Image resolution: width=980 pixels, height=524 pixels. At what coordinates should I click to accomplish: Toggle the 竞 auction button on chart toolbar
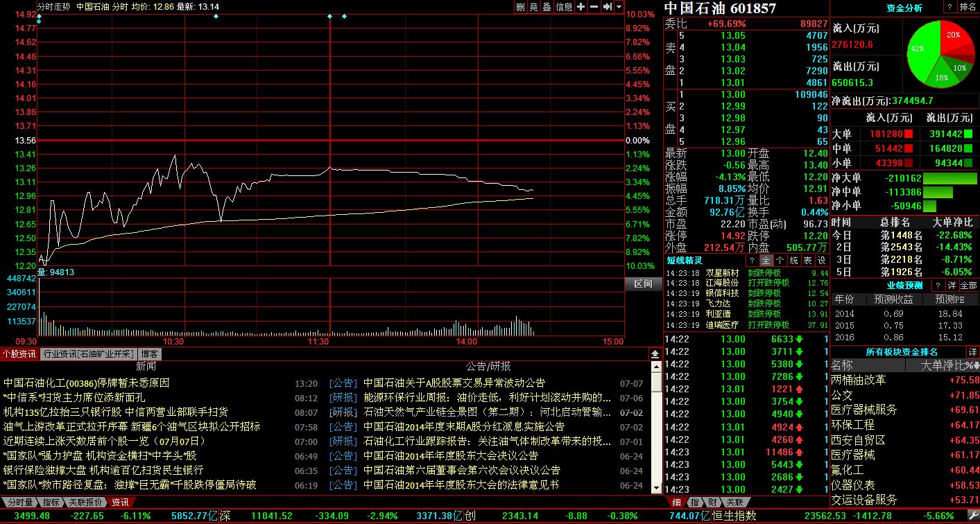point(533,7)
